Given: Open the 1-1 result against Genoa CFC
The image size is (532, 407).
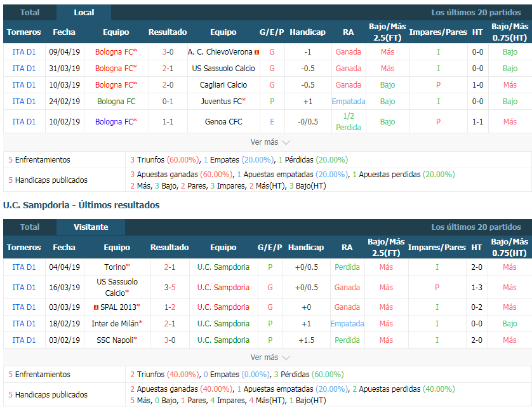Looking at the screenshot, I should 168,122.
